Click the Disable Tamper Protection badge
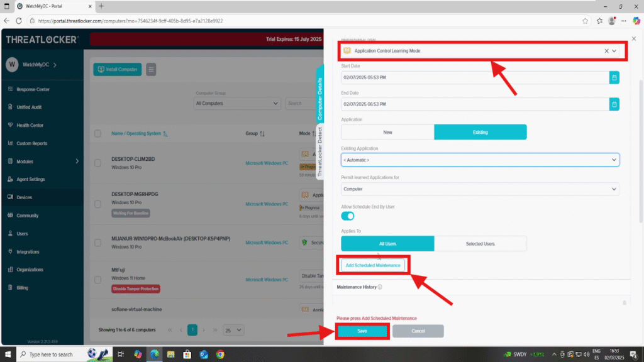Screen dimensions: 644x362 click(x=136, y=289)
